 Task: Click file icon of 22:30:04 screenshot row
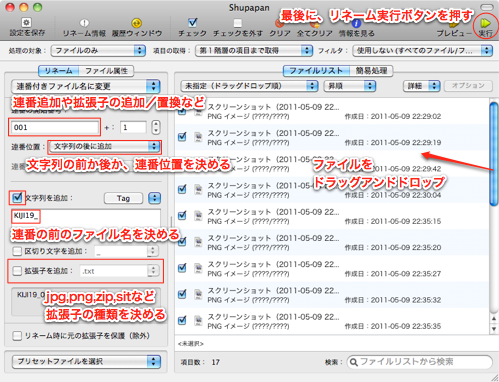pos(198,189)
